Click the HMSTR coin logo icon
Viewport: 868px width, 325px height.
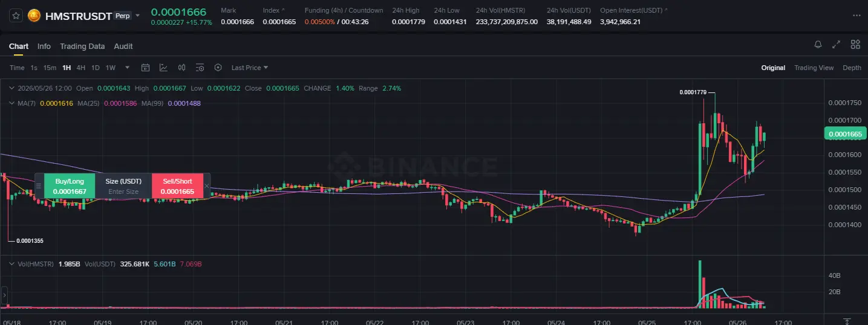34,16
